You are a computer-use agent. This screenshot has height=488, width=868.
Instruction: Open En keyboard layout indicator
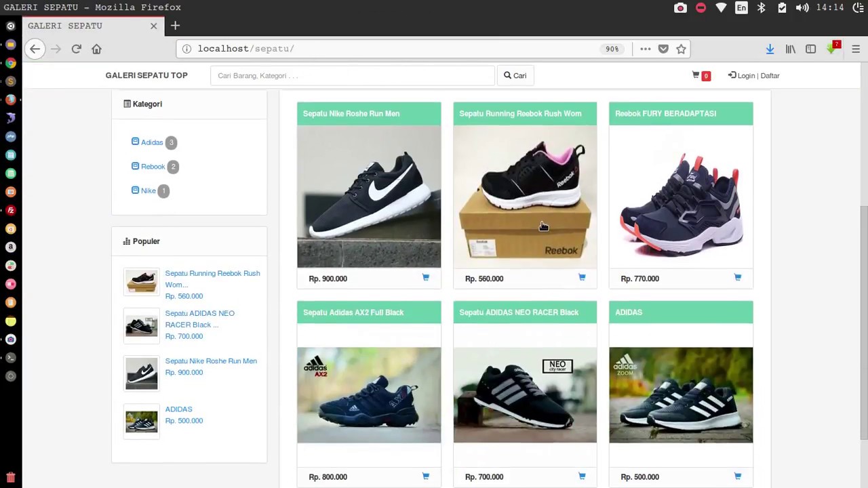pyautogui.click(x=741, y=7)
